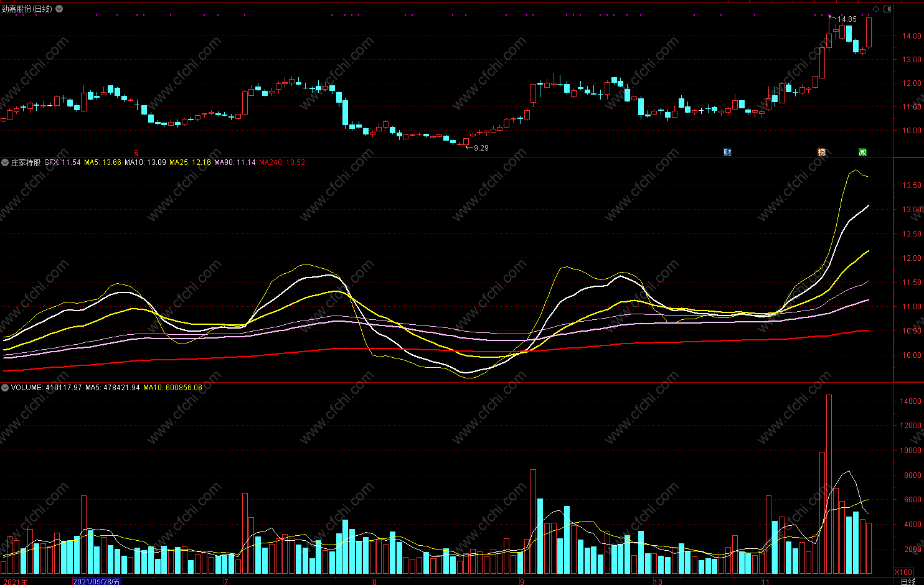The height and width of the screenshot is (585, 924).
Task: Click the 2021/05/28 date label
Action: (x=97, y=581)
